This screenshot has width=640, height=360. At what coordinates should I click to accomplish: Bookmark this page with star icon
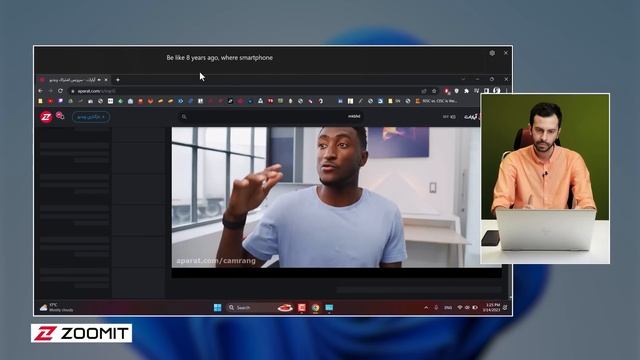click(434, 91)
